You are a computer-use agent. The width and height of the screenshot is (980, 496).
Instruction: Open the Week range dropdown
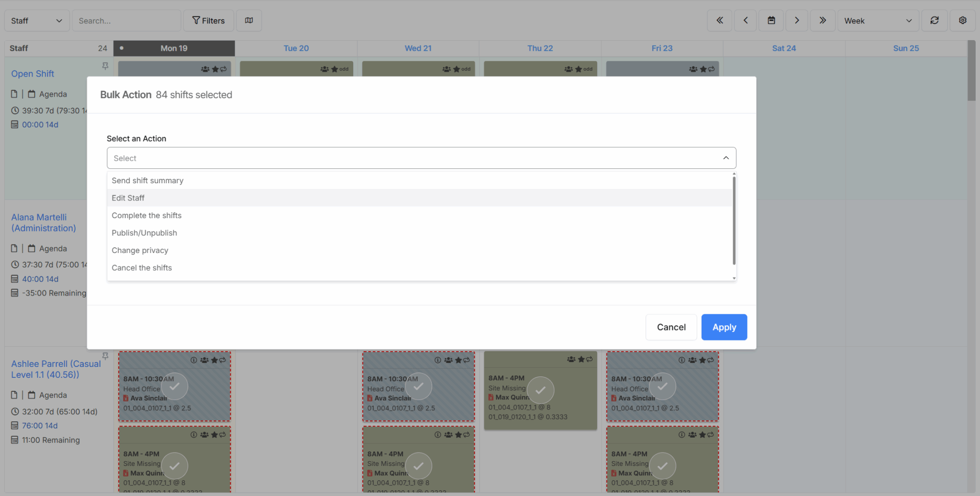[x=878, y=21]
